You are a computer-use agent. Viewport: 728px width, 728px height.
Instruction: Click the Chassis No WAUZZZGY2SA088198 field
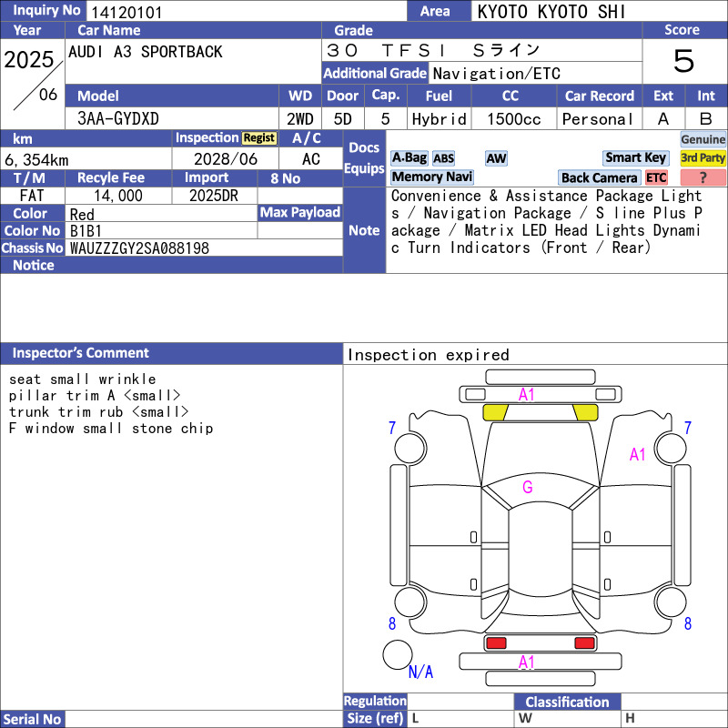pyautogui.click(x=139, y=248)
